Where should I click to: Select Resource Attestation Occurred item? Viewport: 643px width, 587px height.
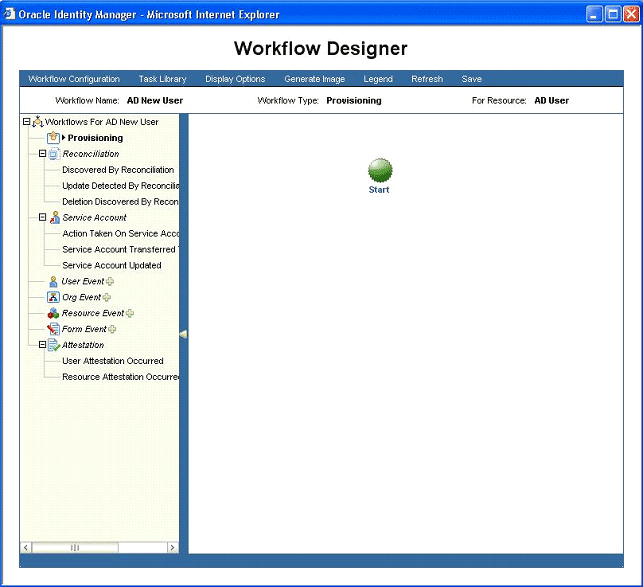(x=121, y=377)
